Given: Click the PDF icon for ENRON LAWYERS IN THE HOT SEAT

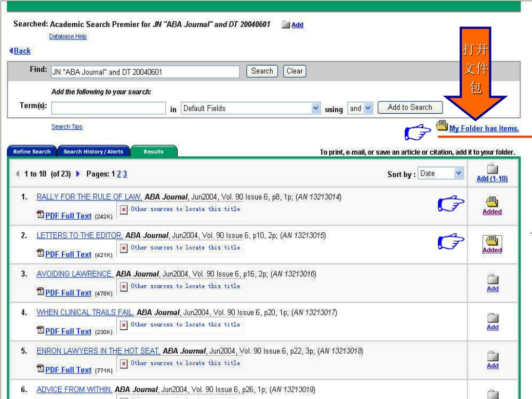Looking at the screenshot, I should coord(41,369).
